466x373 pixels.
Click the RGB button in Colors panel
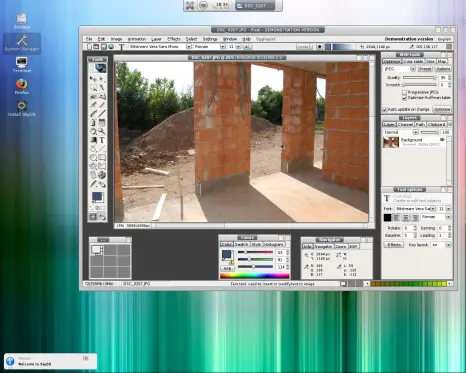point(227,268)
